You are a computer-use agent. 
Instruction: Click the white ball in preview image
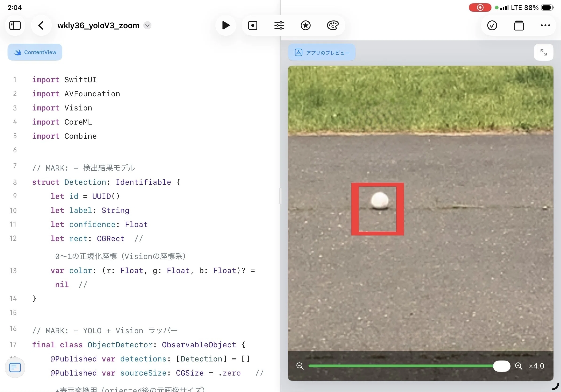coord(379,201)
